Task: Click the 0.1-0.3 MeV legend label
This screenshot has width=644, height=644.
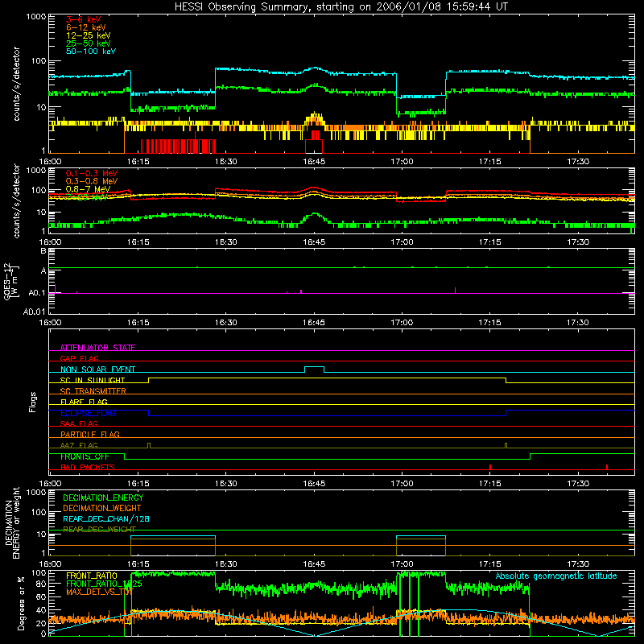Action: click(x=92, y=173)
